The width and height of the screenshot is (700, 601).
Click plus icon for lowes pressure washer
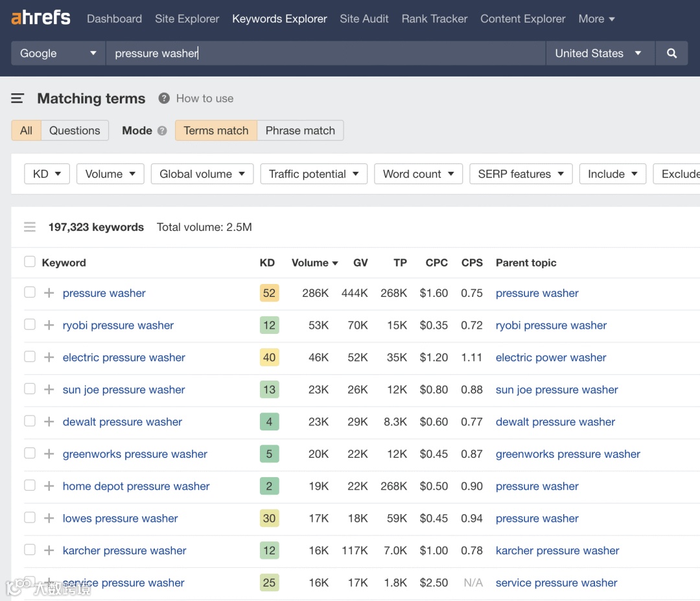49,518
